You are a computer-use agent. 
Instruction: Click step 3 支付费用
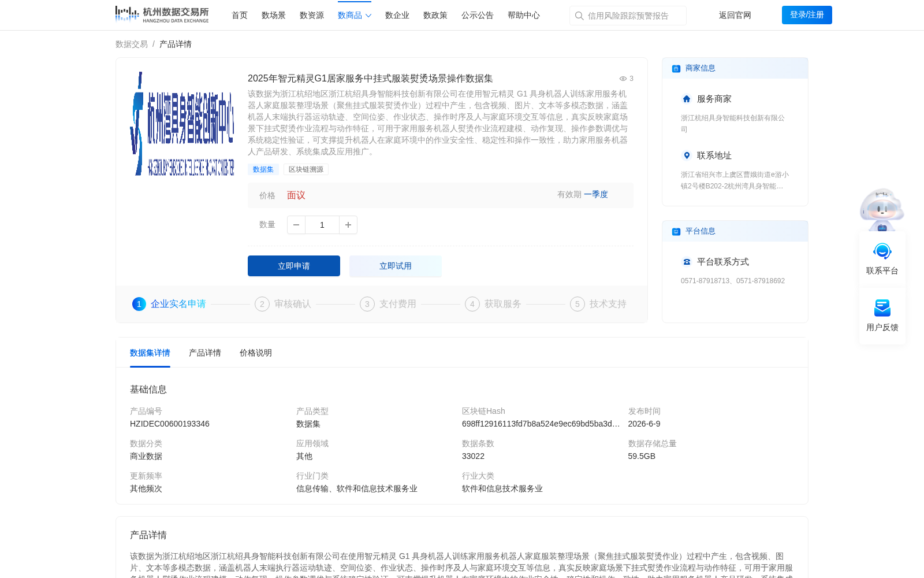(x=388, y=304)
